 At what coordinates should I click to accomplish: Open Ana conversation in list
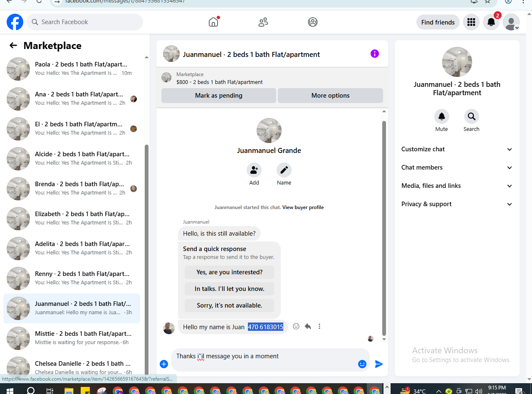click(72, 99)
